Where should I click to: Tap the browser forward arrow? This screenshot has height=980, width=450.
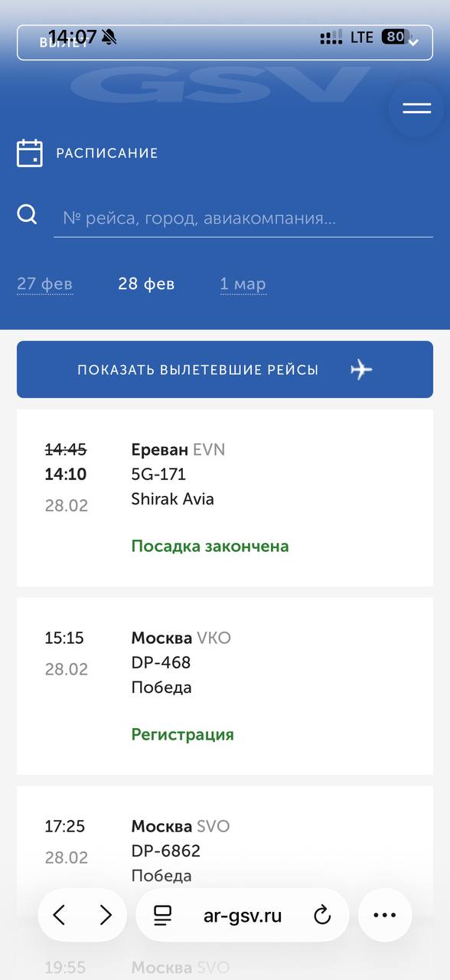tap(105, 915)
